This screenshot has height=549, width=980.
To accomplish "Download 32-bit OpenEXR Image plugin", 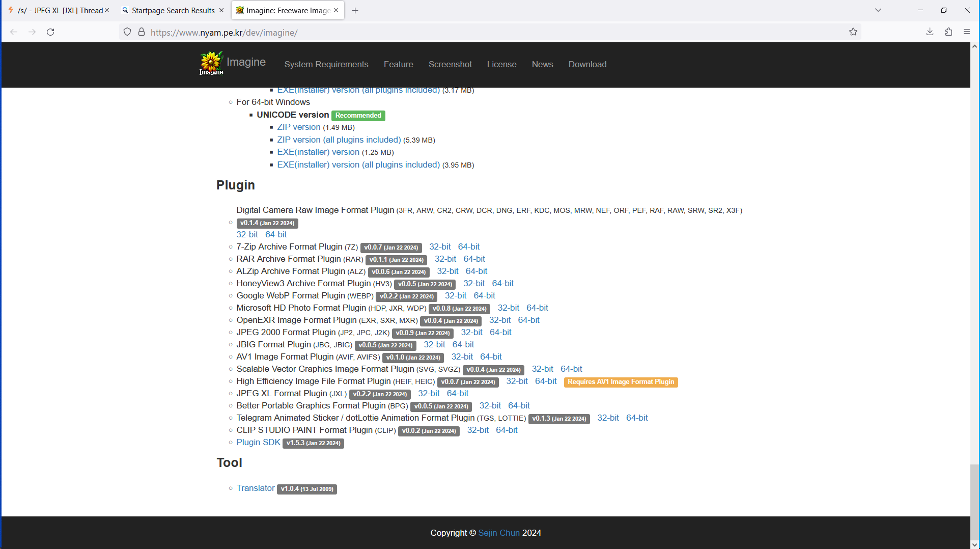I will 500,320.
